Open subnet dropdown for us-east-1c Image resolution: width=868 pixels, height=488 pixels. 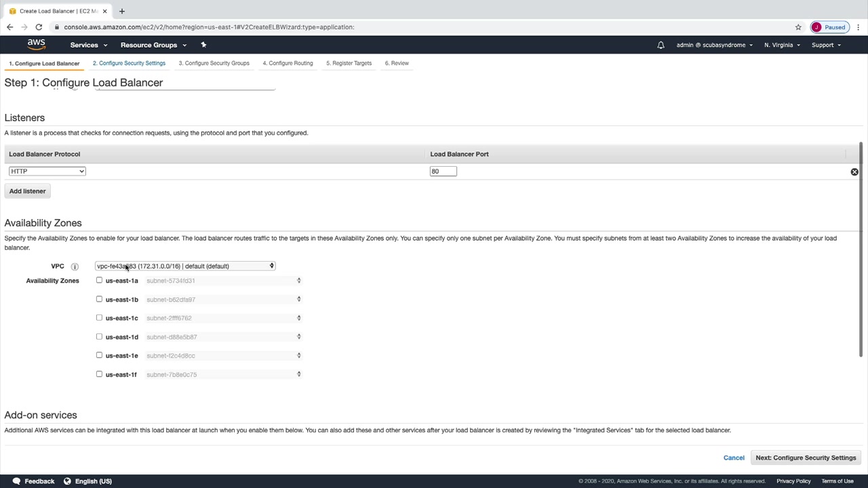(x=224, y=318)
